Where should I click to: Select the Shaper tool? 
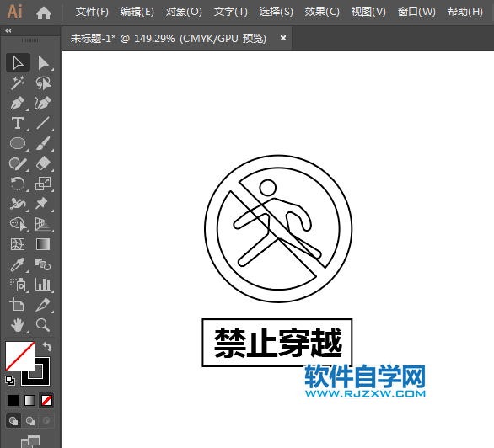[x=18, y=163]
